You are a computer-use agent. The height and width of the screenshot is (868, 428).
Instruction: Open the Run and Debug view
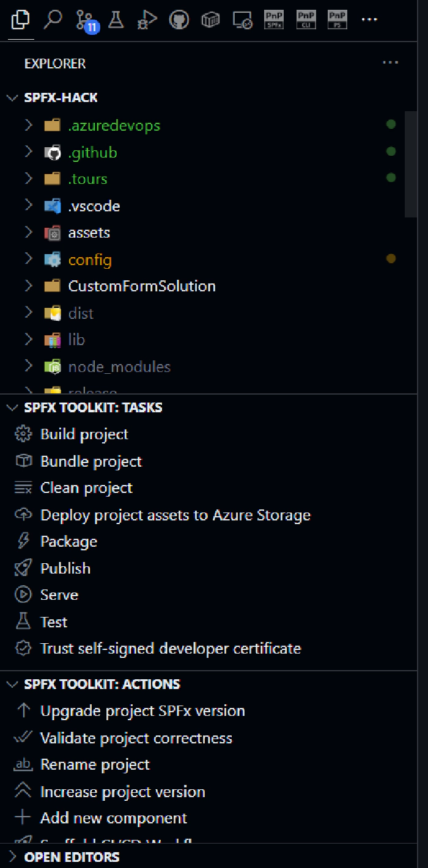pos(147,20)
